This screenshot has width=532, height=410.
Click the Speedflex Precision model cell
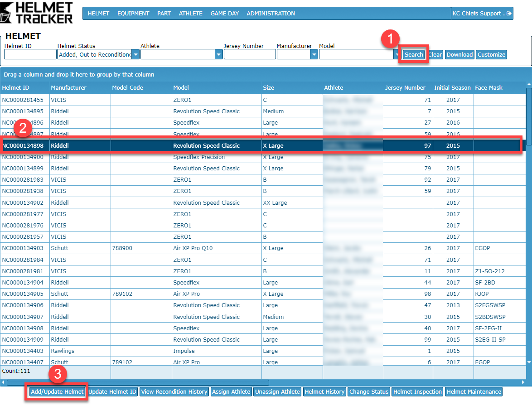point(217,157)
